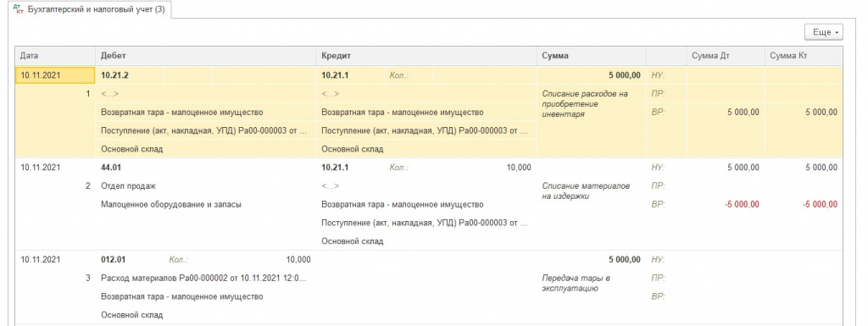
Task: Select debit account 012.01
Action: pos(113,260)
